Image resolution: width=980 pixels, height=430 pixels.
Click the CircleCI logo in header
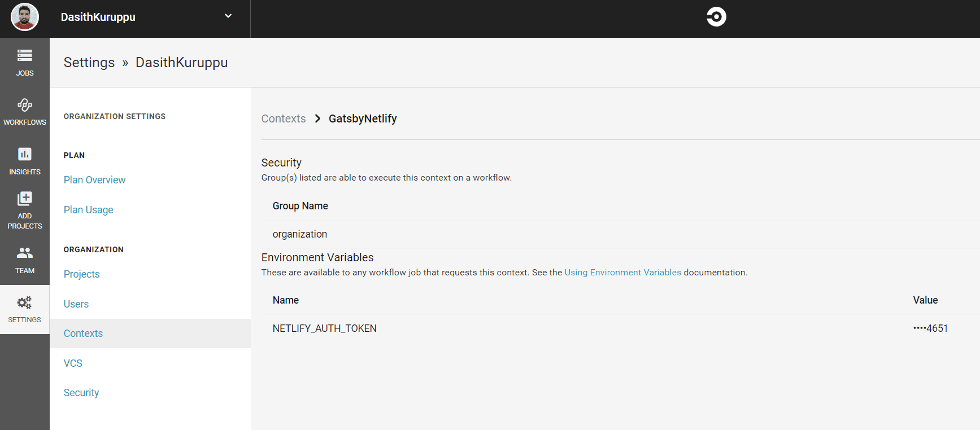point(716,16)
